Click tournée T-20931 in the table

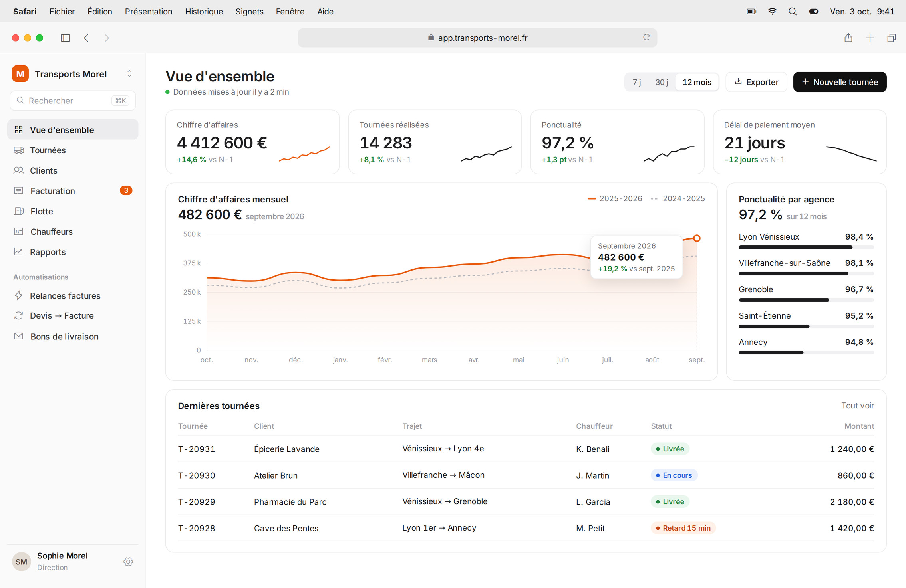tap(197, 449)
